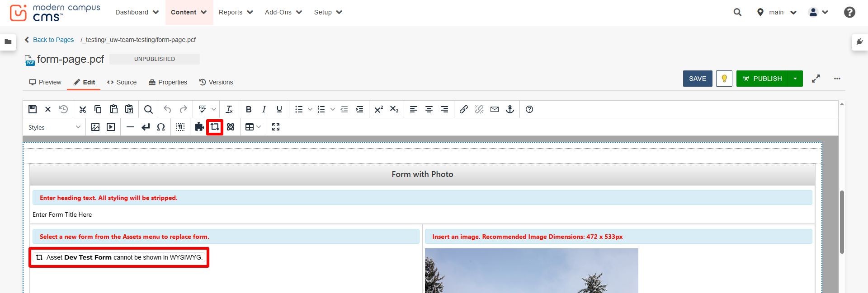Image resolution: width=868 pixels, height=293 pixels.
Task: Click the blue SAVE button
Action: (698, 79)
